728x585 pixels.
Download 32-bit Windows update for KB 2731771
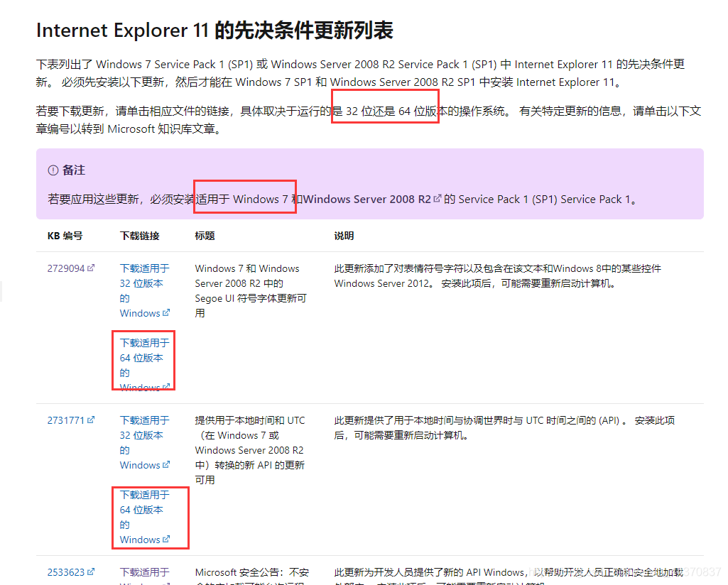(x=144, y=442)
